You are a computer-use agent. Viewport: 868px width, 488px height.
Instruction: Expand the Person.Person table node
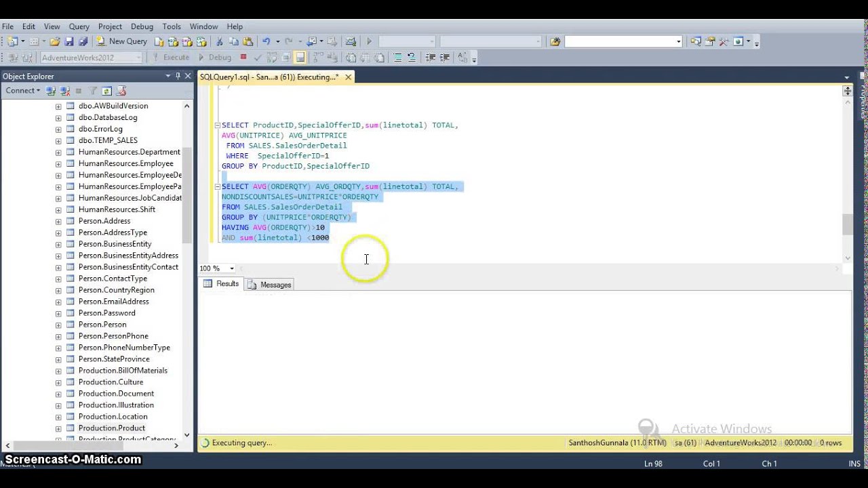click(58, 325)
